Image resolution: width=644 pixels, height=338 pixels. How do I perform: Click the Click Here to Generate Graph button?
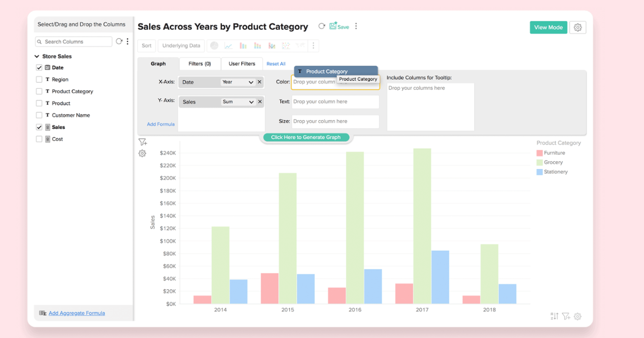click(306, 137)
